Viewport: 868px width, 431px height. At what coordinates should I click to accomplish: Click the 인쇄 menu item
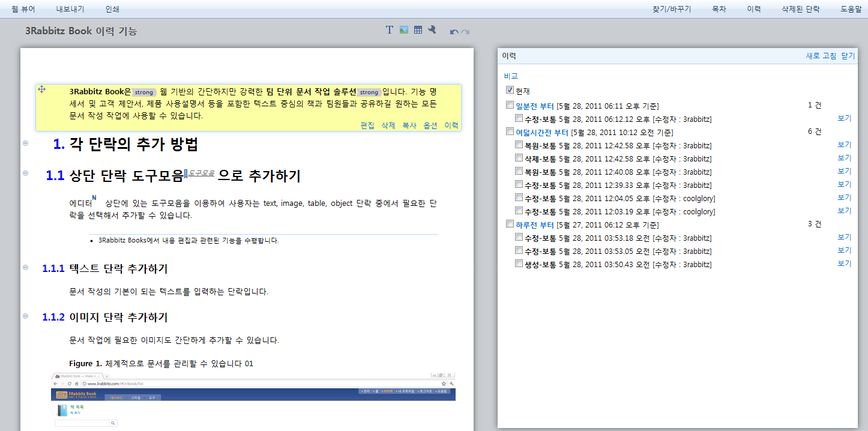tap(112, 9)
